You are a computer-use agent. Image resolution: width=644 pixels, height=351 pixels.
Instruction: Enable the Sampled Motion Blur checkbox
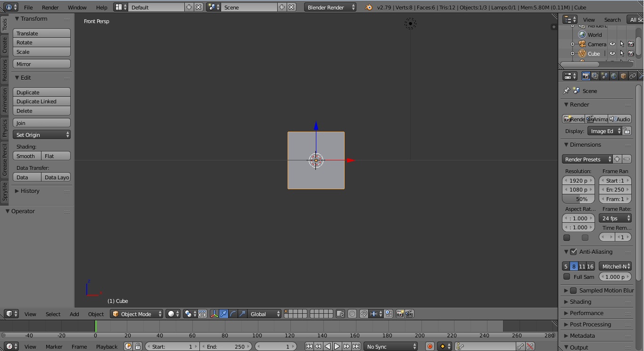[573, 290]
